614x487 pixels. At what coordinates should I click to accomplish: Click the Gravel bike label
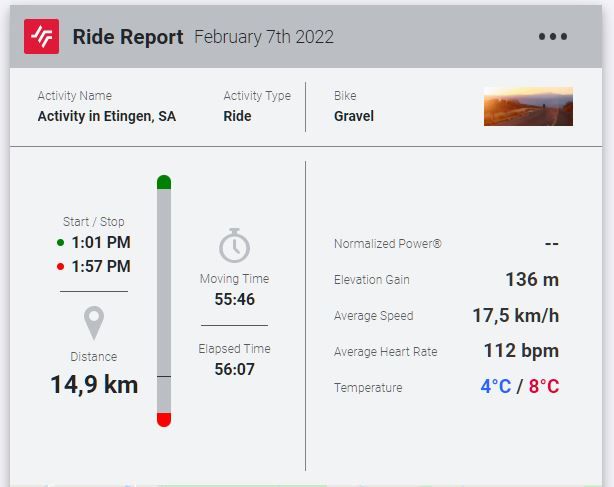click(354, 116)
